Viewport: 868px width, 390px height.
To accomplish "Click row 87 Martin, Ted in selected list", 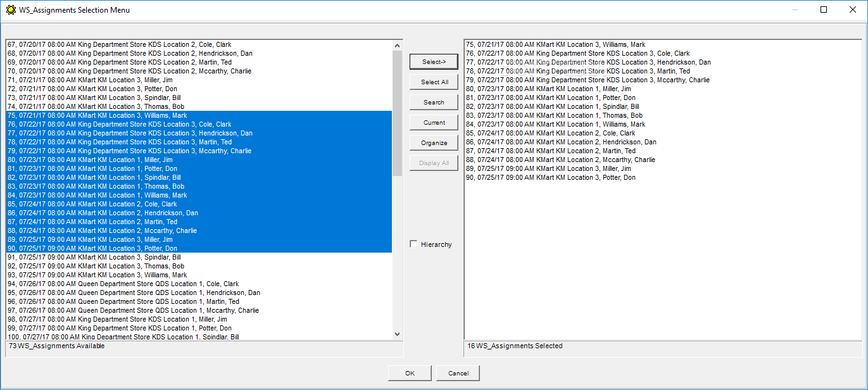I will [x=663, y=151].
